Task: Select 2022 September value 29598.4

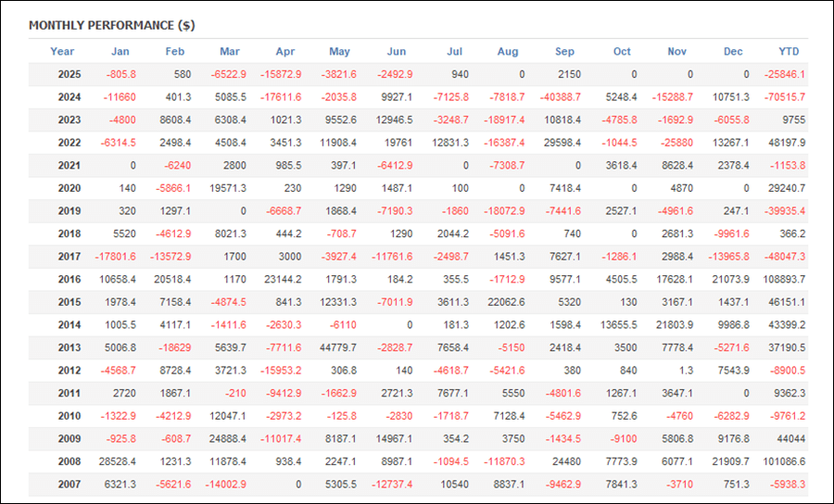Action: [561, 143]
